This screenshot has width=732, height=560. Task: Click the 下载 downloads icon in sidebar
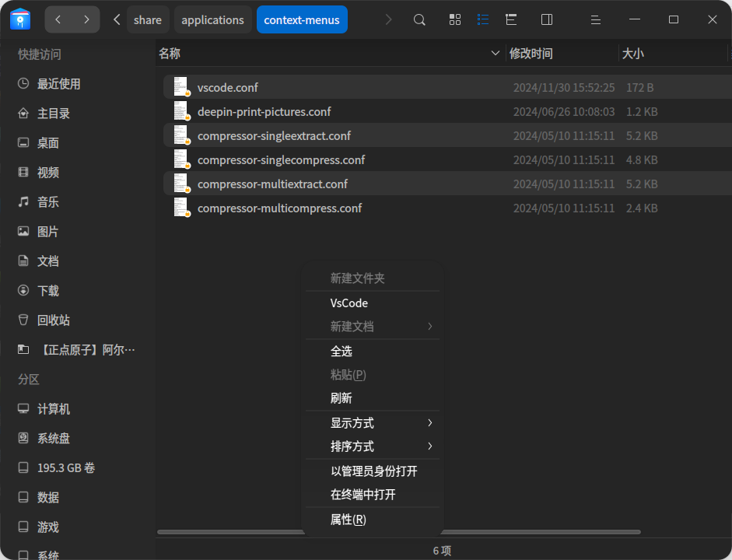(x=23, y=290)
